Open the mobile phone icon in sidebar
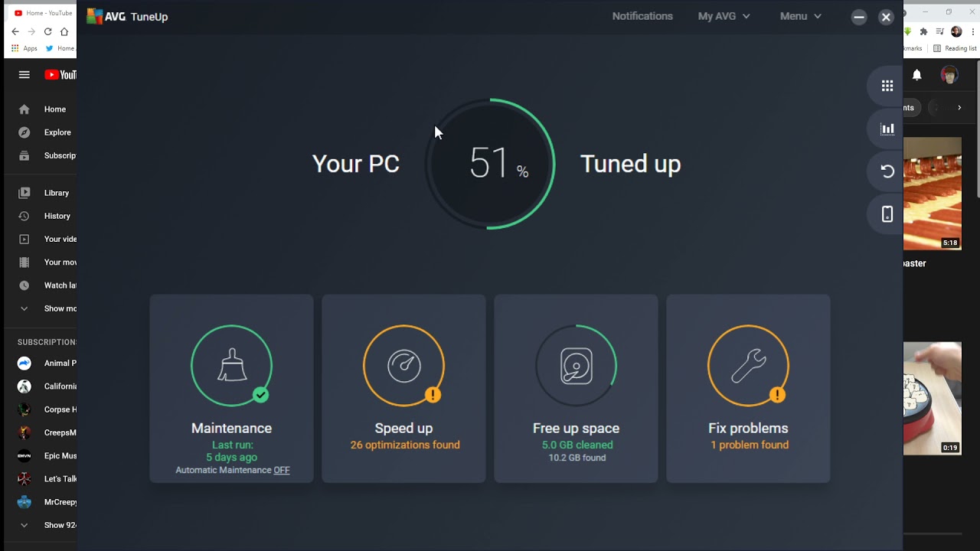 point(887,214)
